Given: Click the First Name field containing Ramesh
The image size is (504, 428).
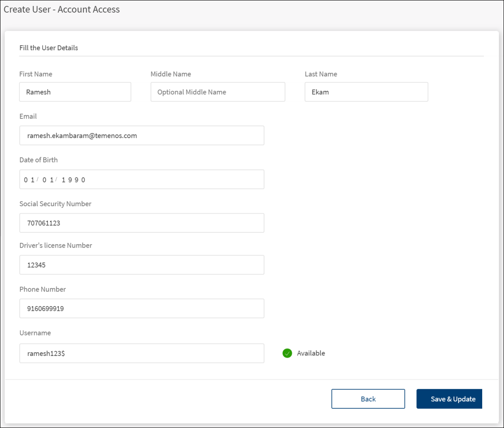Looking at the screenshot, I should [75, 92].
